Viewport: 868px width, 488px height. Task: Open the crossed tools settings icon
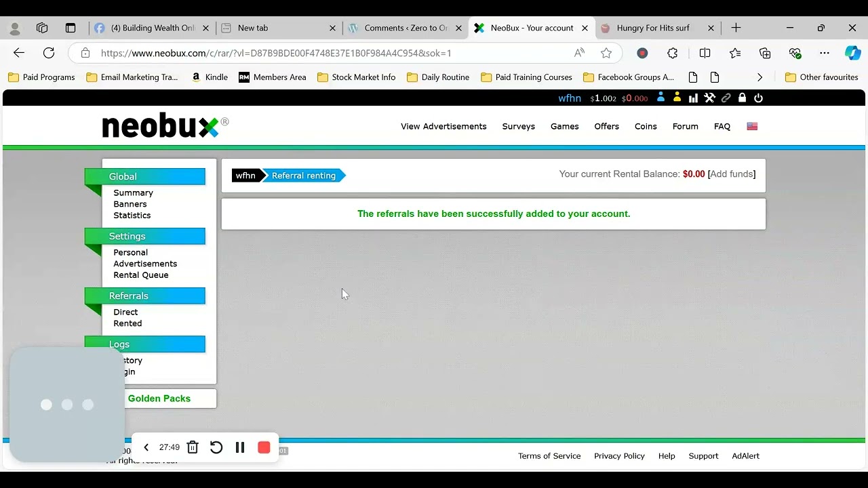coord(709,98)
